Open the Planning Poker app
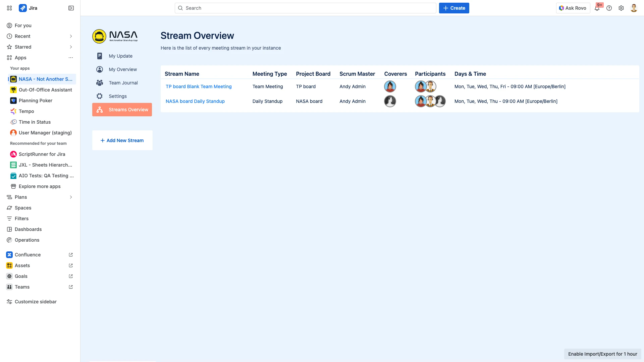This screenshot has width=644, height=362. point(35,101)
